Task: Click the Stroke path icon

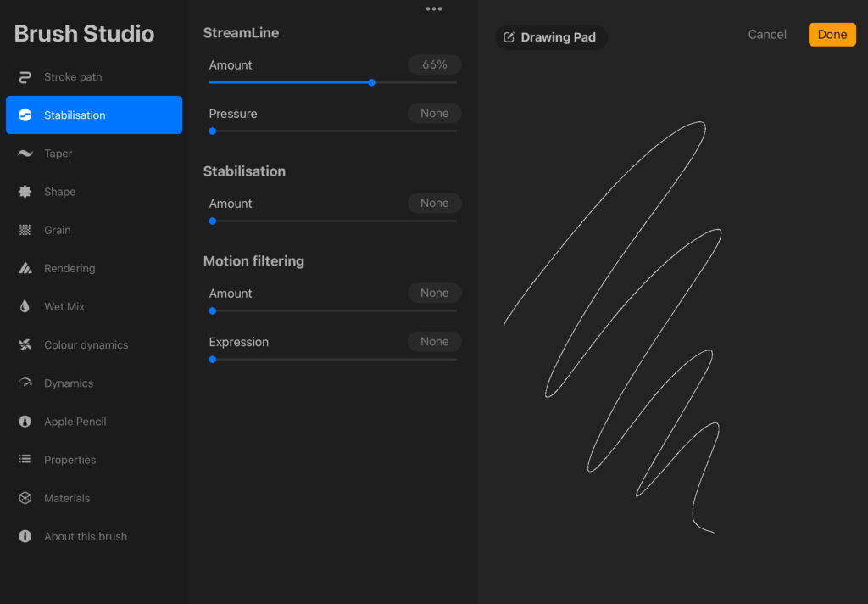Action: pos(25,77)
